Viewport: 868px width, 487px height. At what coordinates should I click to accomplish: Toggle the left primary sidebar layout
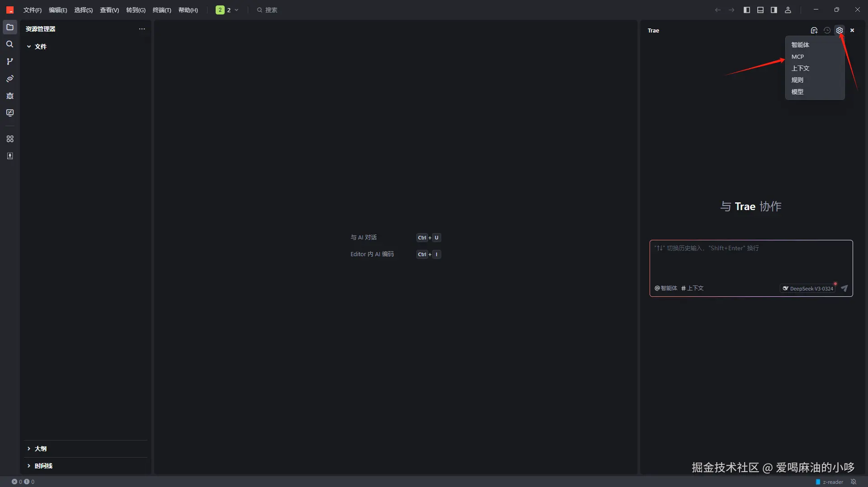[x=747, y=10]
